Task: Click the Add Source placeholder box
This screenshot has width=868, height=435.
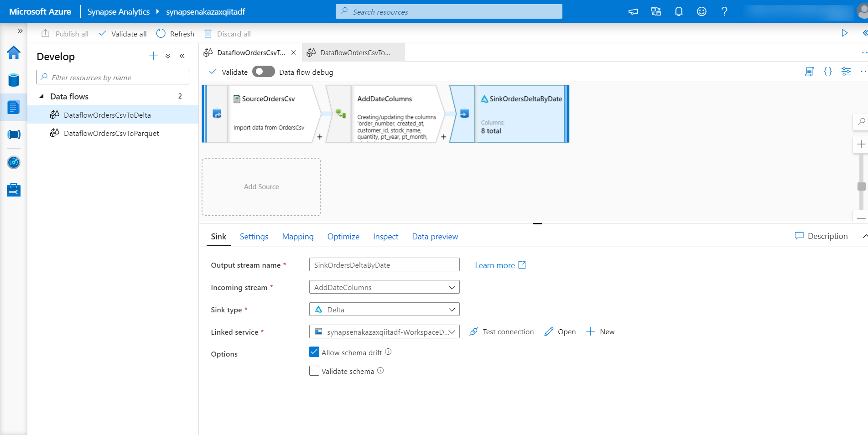Action: coord(261,187)
